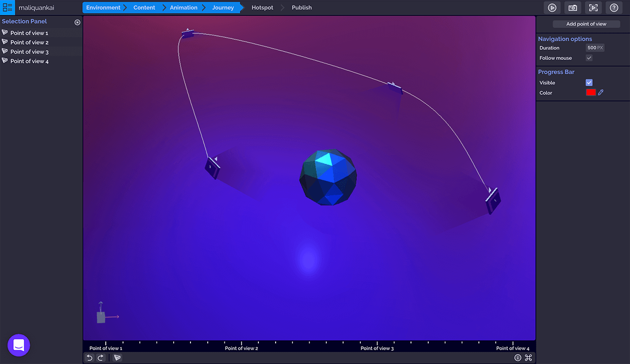
Task: Open the chat support bubble
Action: click(x=19, y=345)
